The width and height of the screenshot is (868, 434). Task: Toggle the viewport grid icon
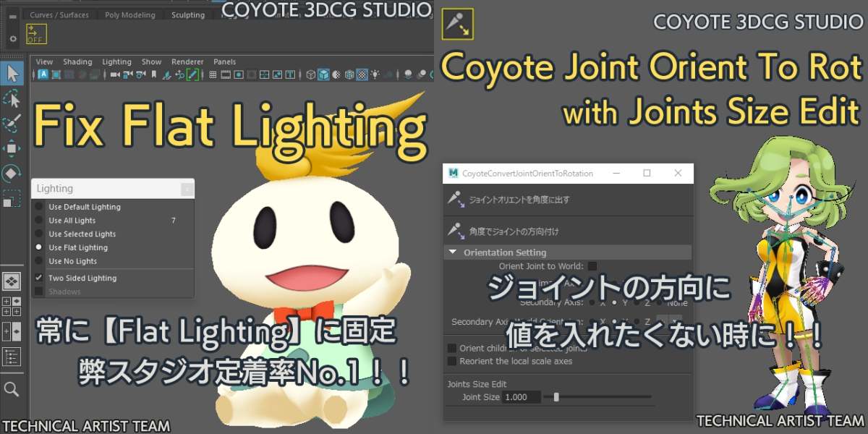(213, 74)
